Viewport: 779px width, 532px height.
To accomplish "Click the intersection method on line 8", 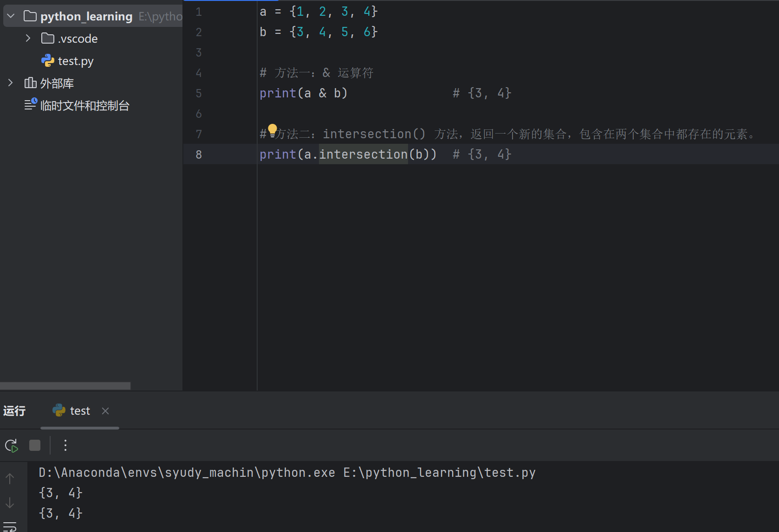I will coord(363,154).
